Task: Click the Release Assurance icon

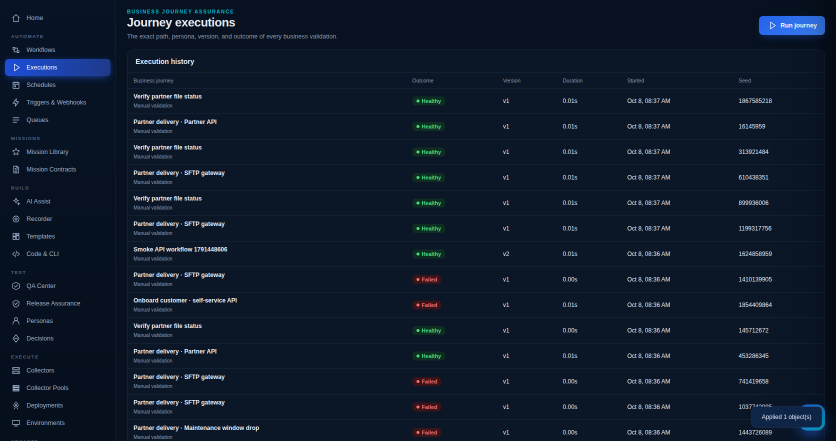Action: 16,304
